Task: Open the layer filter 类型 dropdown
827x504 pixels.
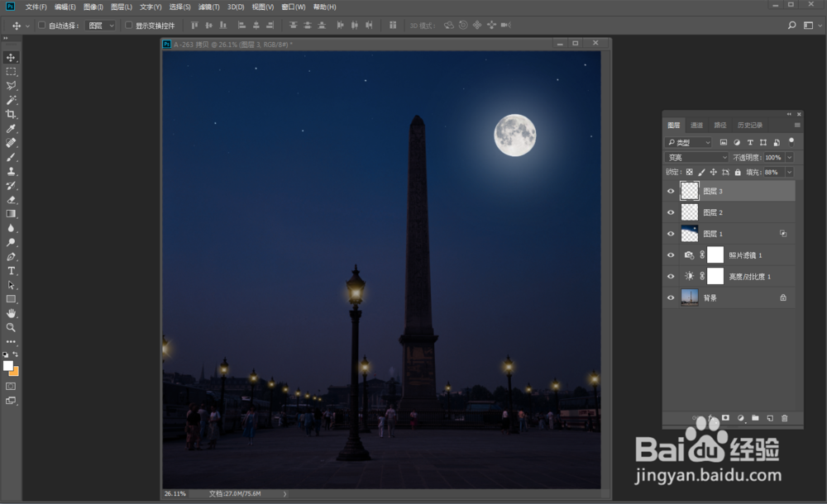Action: (x=688, y=142)
